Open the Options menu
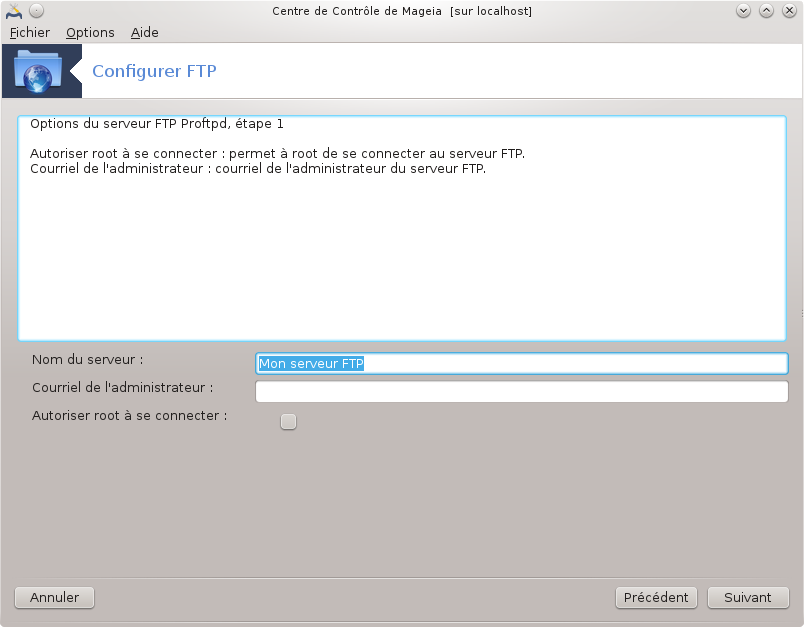804x627 pixels. (90, 32)
